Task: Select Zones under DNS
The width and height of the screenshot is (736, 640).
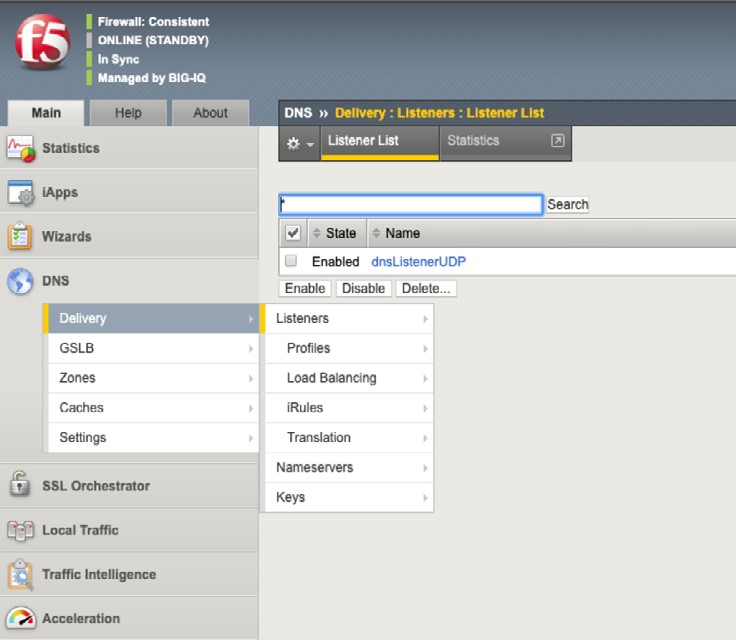Action: click(x=153, y=378)
